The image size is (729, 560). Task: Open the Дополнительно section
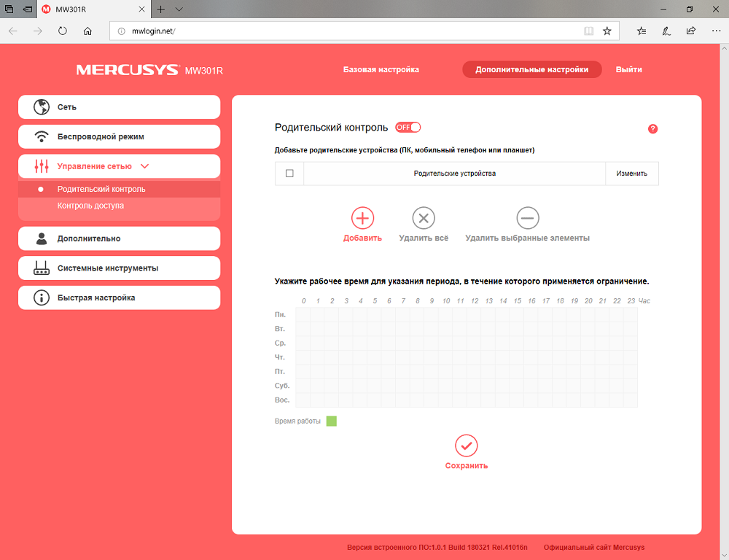[119, 238]
